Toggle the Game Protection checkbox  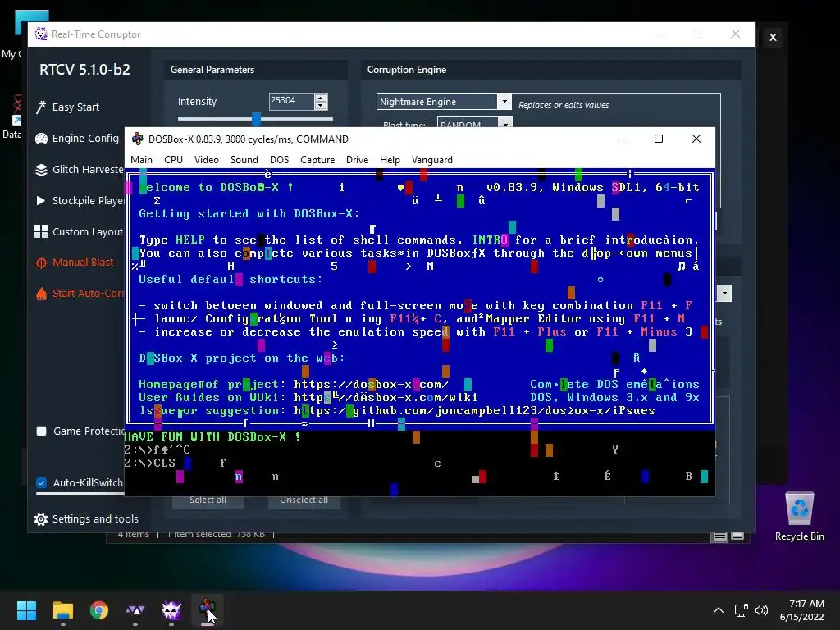click(x=41, y=431)
